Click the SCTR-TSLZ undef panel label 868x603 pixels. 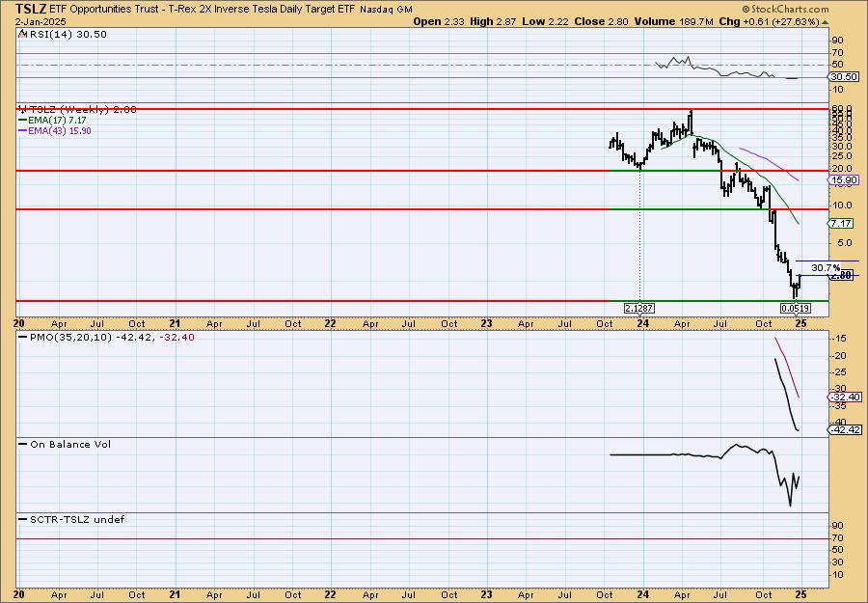tap(77, 519)
